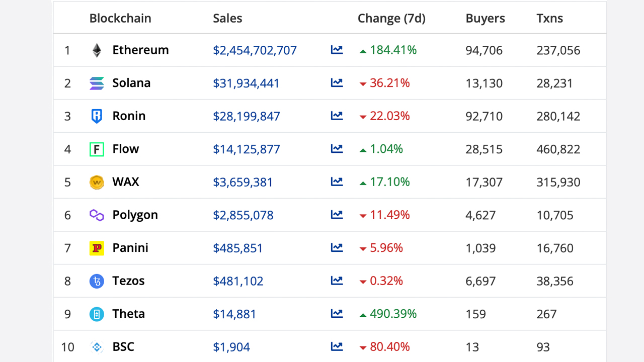Open the chart icon beside Theta's sales
The width and height of the screenshot is (644, 362).
point(337,314)
